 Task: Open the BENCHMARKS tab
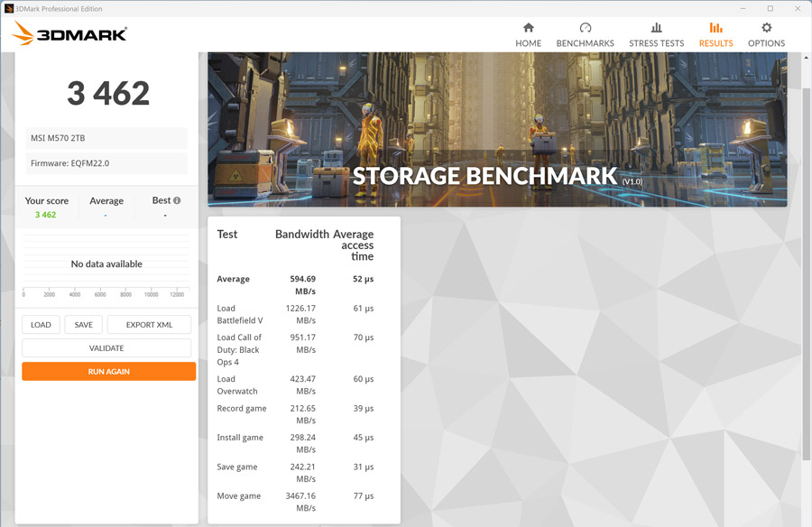586,35
